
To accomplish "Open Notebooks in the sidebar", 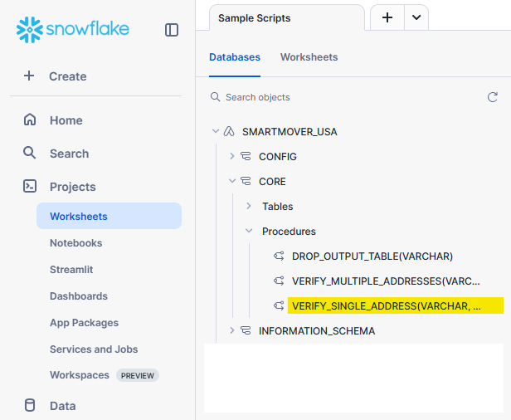I will pos(76,243).
